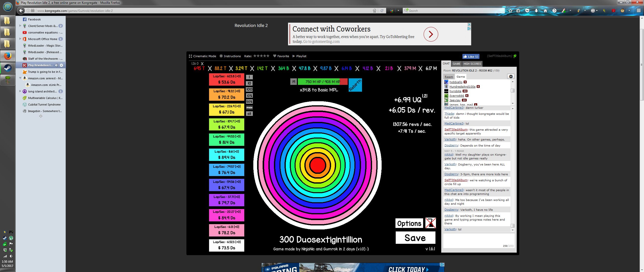Open the game Instructions
The image size is (644, 272).
pyautogui.click(x=230, y=56)
